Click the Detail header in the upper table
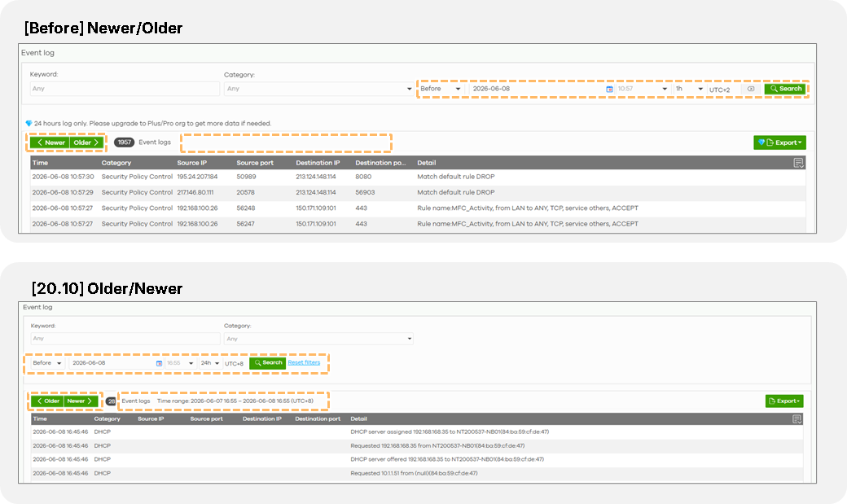Image resolution: width=847 pixels, height=504 pixels. 426,163
